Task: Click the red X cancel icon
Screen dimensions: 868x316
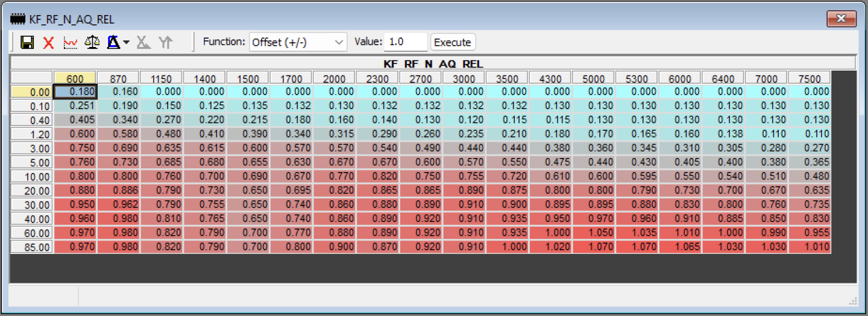Action: click(x=49, y=42)
